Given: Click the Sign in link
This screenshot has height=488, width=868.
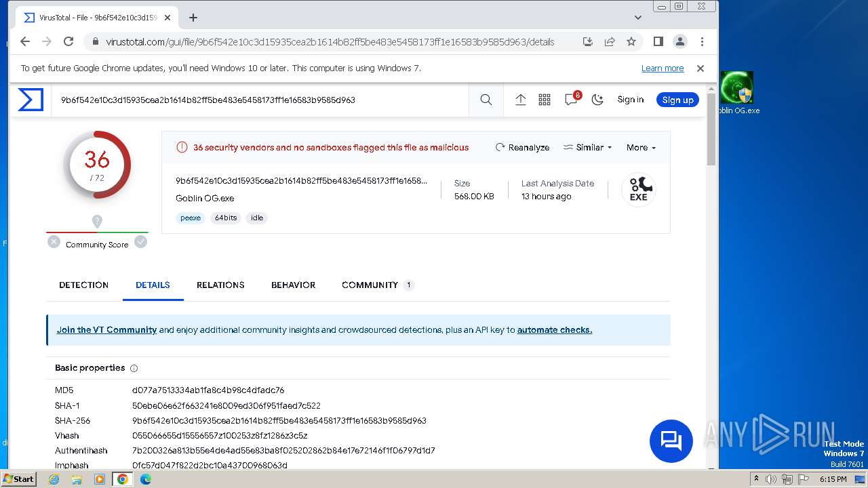Looking at the screenshot, I should 631,100.
